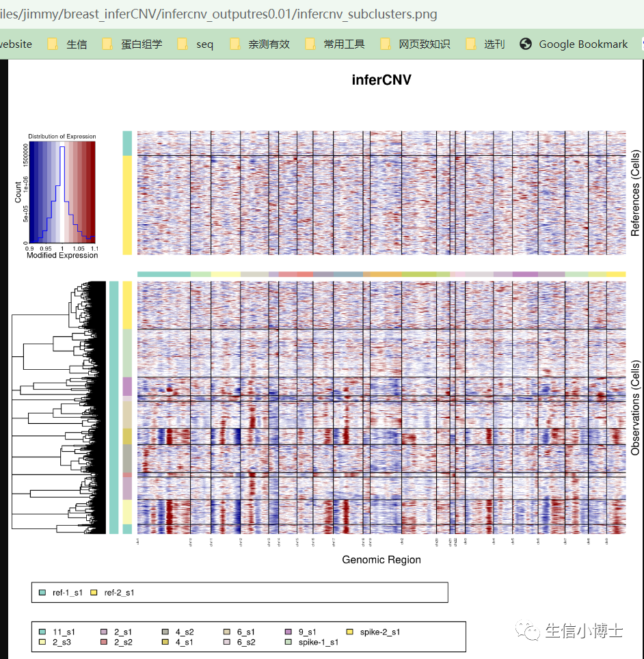Select the ref-1_s1 teal legend swatch
The height and width of the screenshot is (659, 644).
point(42,593)
